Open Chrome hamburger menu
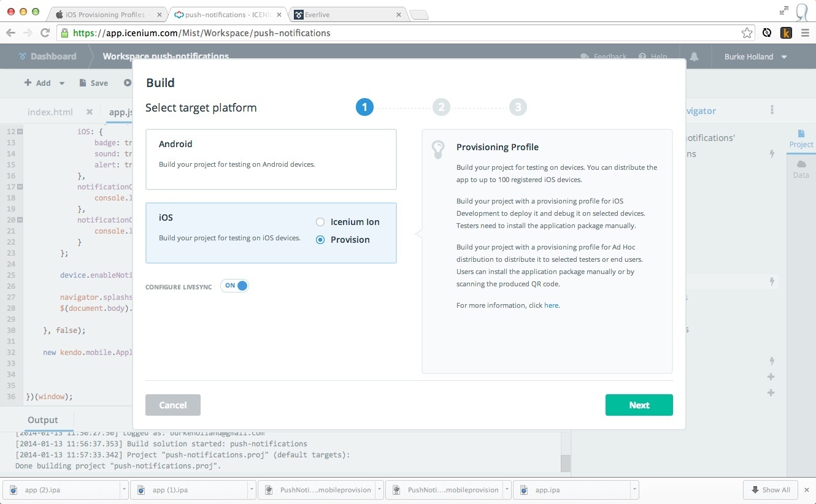Image resolution: width=816 pixels, height=504 pixels. point(805,33)
